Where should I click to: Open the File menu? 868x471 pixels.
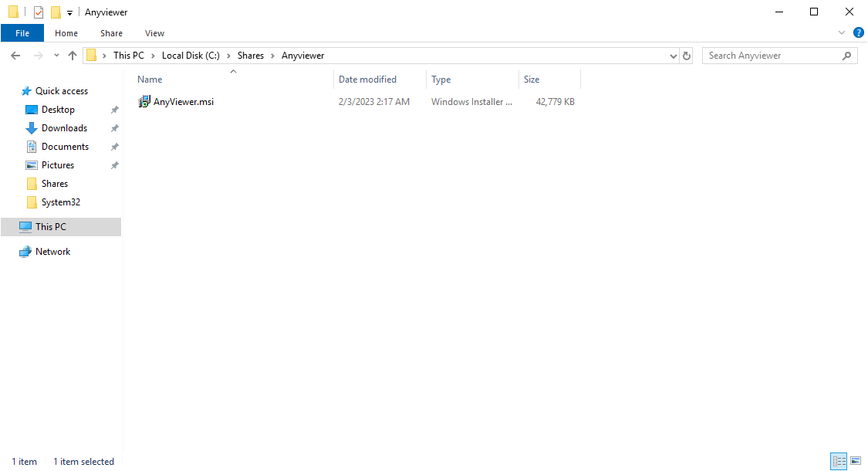(22, 33)
